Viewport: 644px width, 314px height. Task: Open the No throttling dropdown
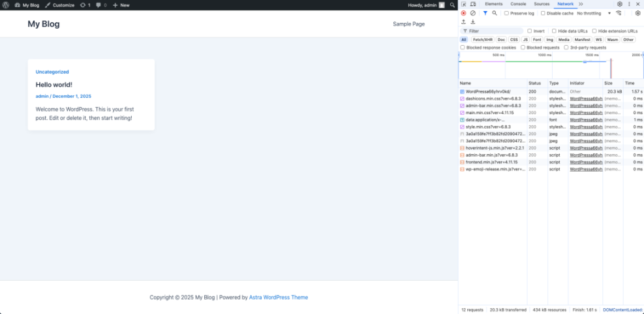(x=594, y=13)
